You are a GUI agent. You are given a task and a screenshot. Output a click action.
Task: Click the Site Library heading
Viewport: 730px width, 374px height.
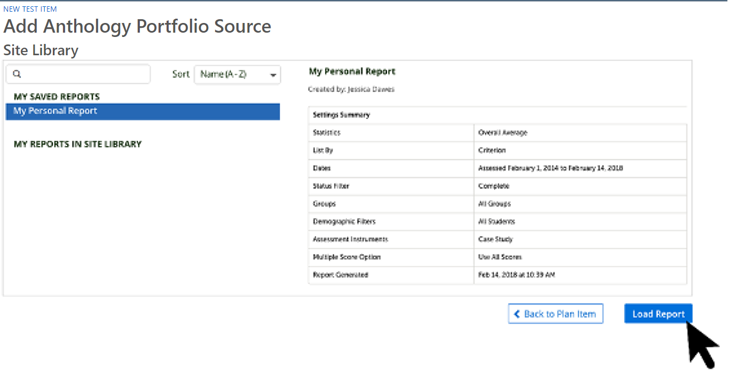click(41, 50)
